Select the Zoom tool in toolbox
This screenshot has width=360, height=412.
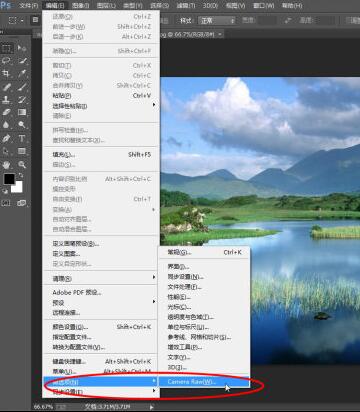coord(22,165)
